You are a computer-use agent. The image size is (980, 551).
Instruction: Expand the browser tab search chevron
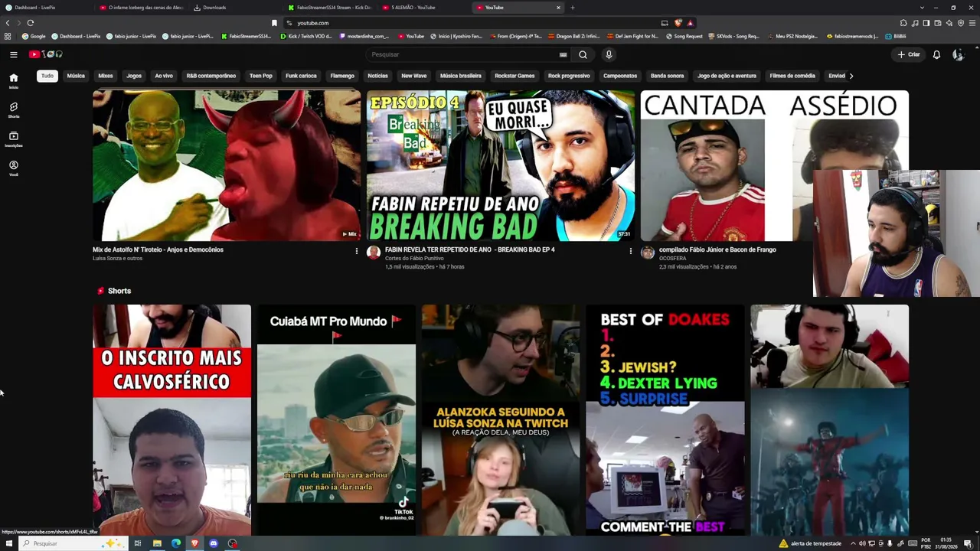922,8
